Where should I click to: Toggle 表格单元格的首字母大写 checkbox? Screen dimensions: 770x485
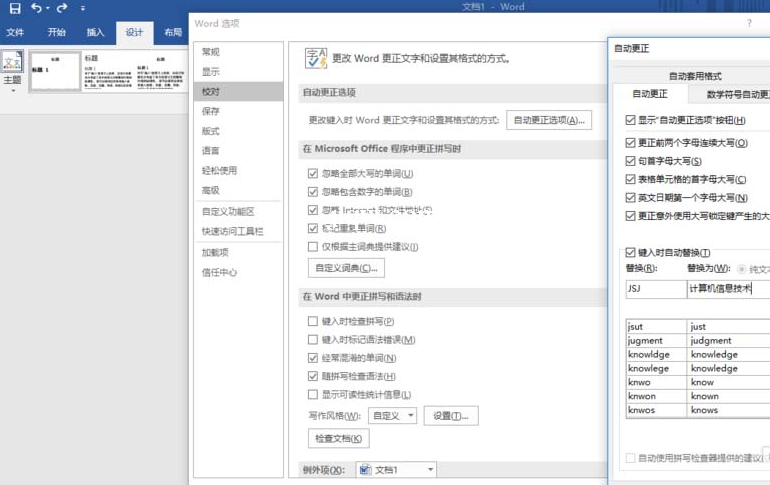[x=631, y=179]
